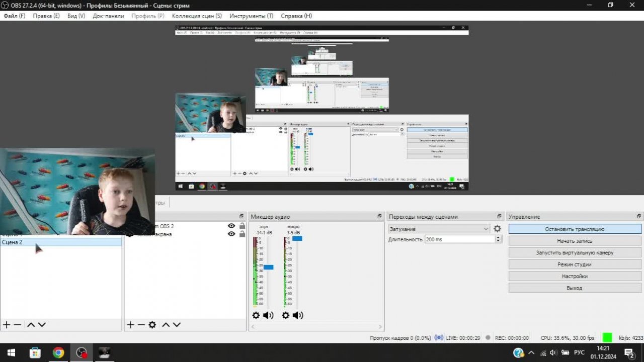Mute the микро audio channel speaker

click(x=298, y=315)
